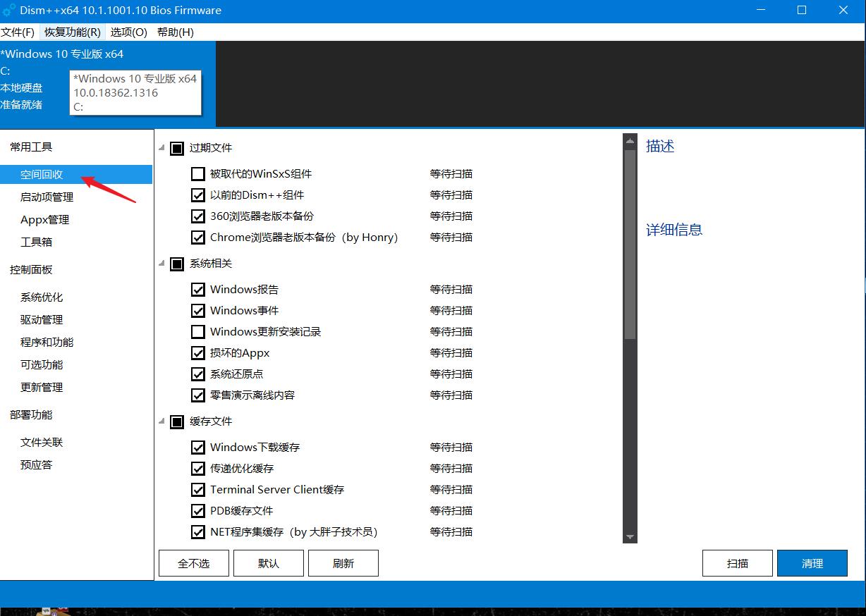Image resolution: width=866 pixels, height=616 pixels.
Task: Open the 启动项管理 section
Action: pyautogui.click(x=46, y=197)
